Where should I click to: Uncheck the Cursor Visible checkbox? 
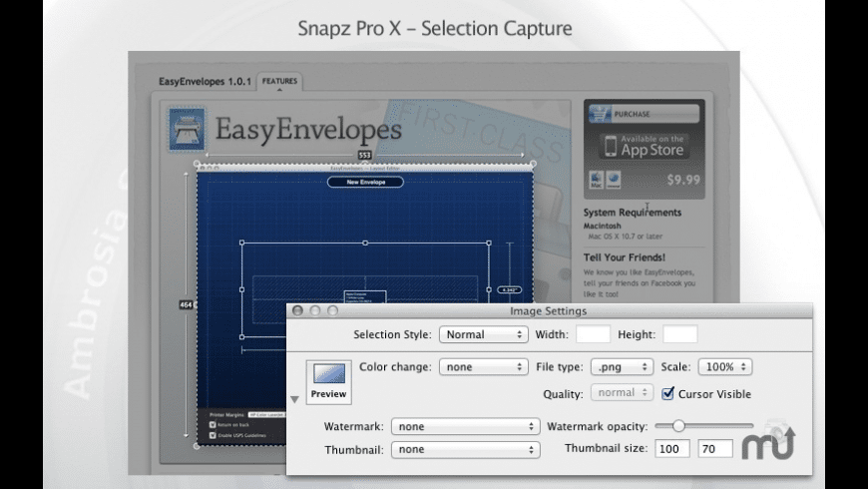click(668, 393)
